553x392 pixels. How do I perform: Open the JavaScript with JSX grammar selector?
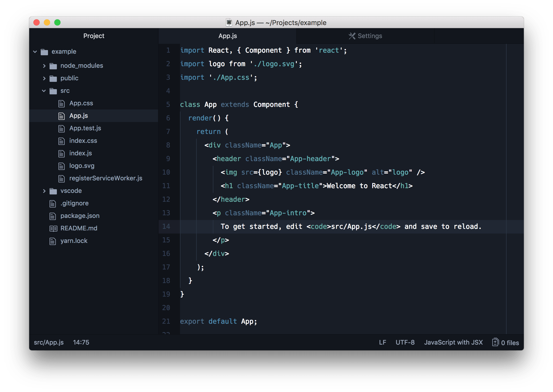(453, 342)
